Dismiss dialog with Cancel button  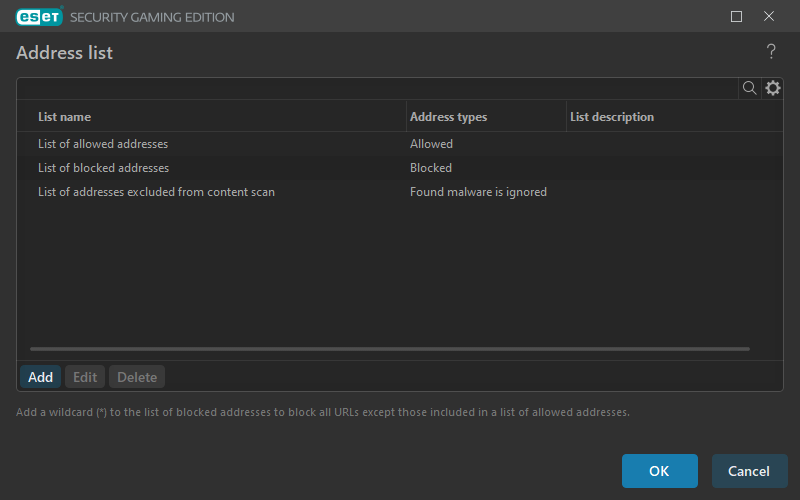pyautogui.click(x=749, y=471)
